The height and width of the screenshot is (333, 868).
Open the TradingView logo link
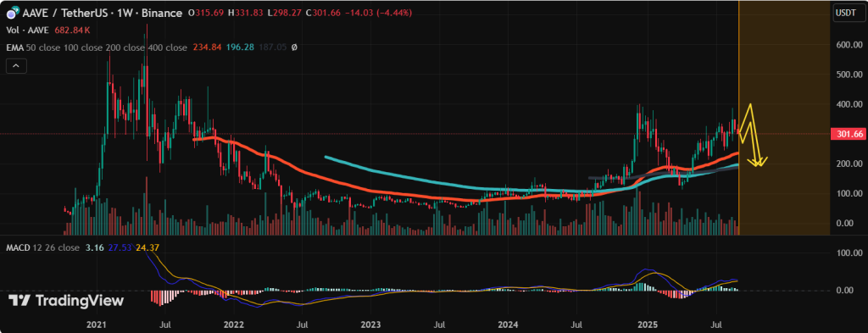(x=66, y=300)
